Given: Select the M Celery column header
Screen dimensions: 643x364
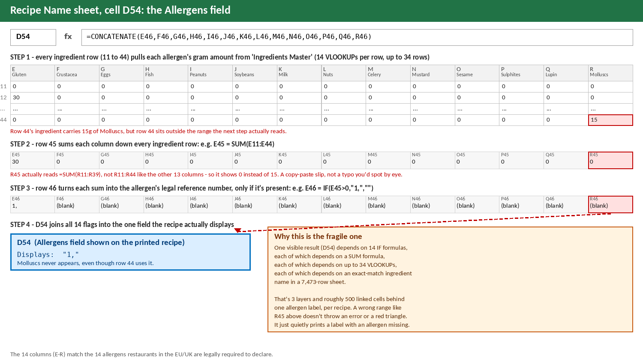Looking at the screenshot, I should [388, 73].
